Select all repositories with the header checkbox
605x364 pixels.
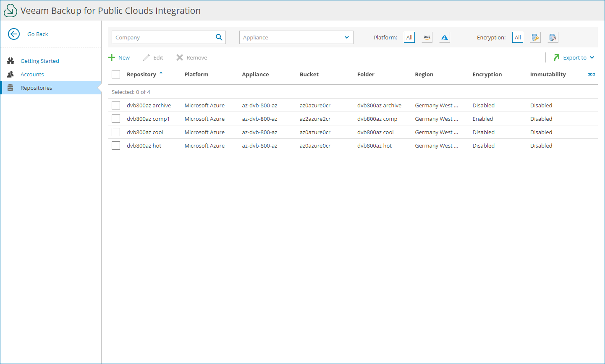click(x=116, y=74)
